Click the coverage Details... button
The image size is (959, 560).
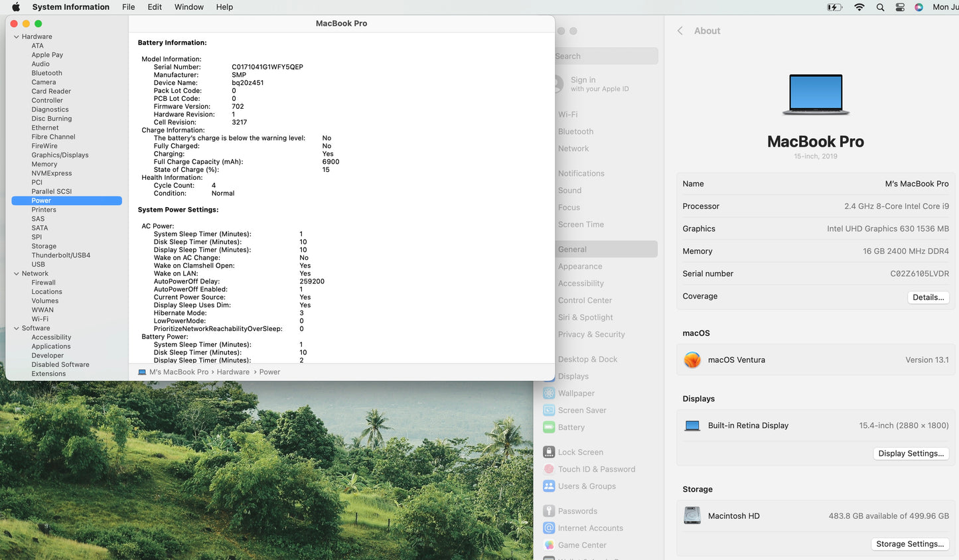(928, 297)
